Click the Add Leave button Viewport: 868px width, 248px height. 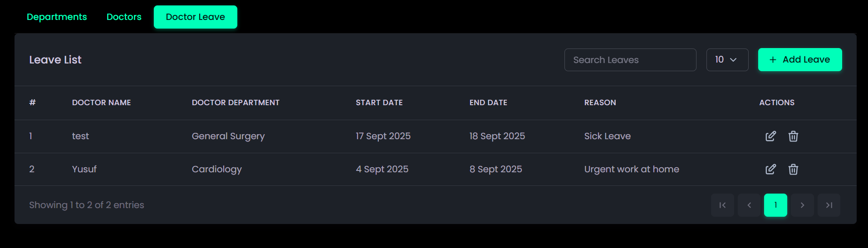coord(800,60)
